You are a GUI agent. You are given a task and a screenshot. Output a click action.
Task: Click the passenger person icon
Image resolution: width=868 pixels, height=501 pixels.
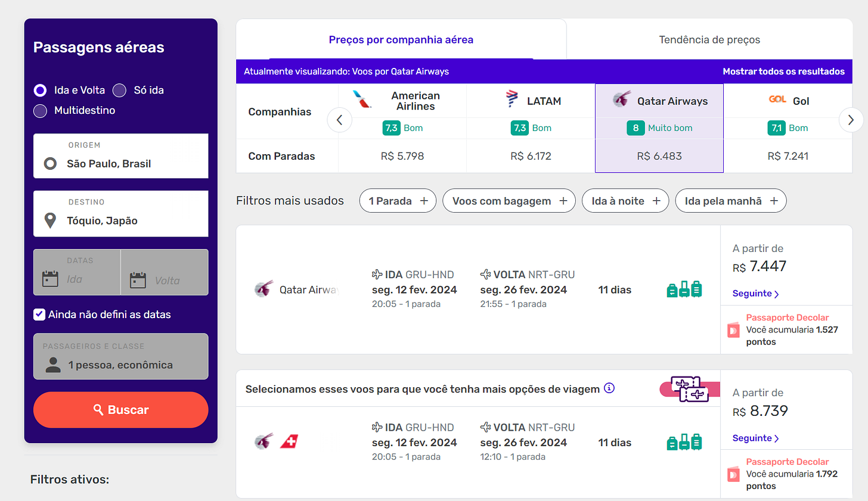point(53,365)
